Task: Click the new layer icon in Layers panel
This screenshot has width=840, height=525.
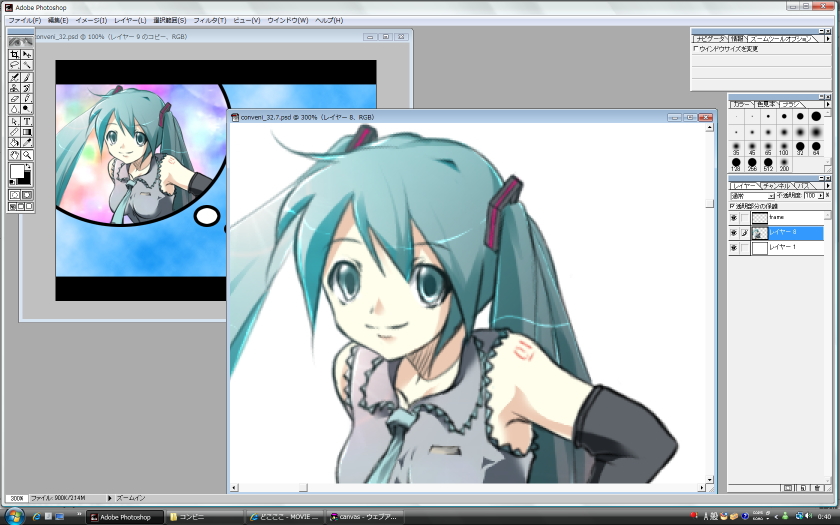Action: click(802, 488)
